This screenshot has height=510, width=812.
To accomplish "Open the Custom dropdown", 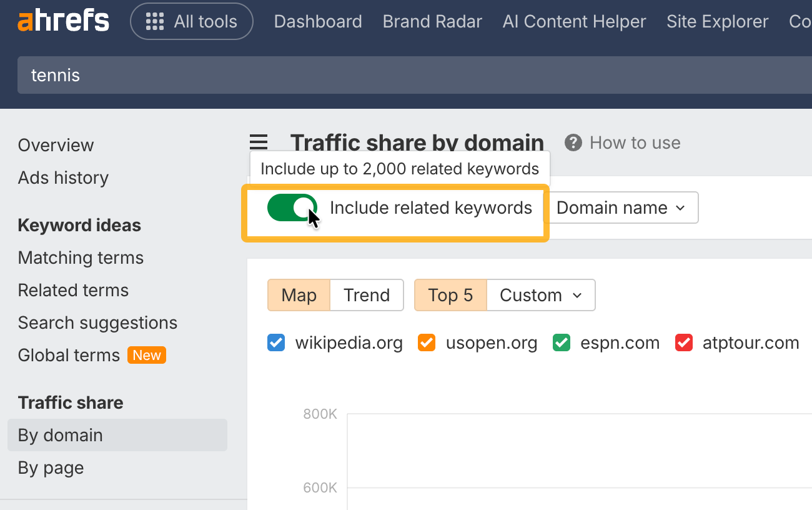I will [x=540, y=295].
